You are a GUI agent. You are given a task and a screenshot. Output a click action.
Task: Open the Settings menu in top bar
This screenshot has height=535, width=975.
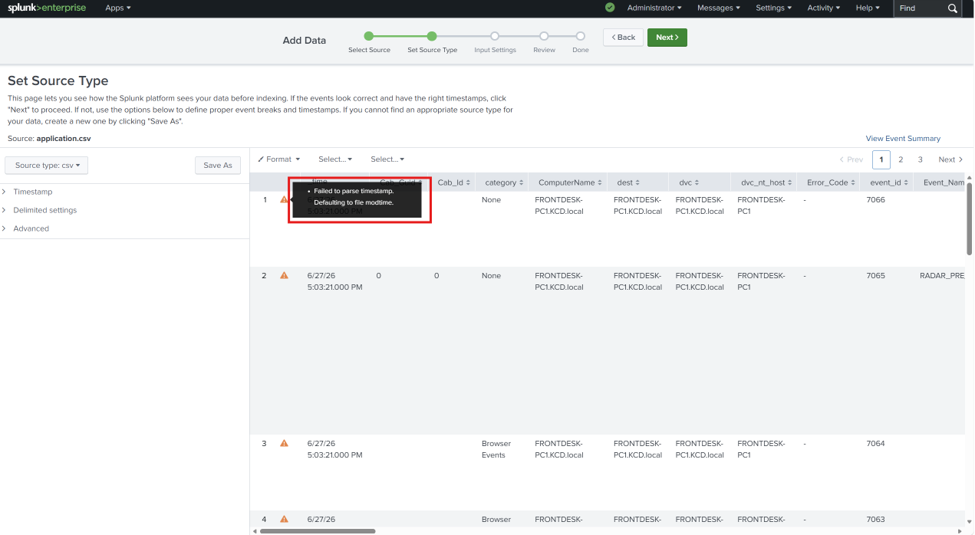(773, 8)
